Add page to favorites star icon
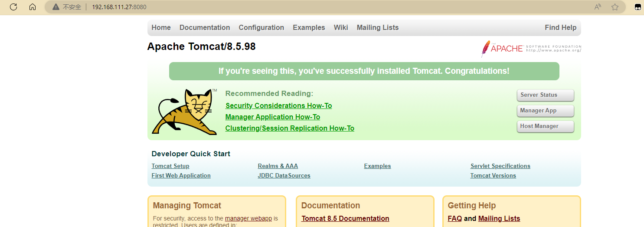The height and width of the screenshot is (227, 644). pos(615,7)
